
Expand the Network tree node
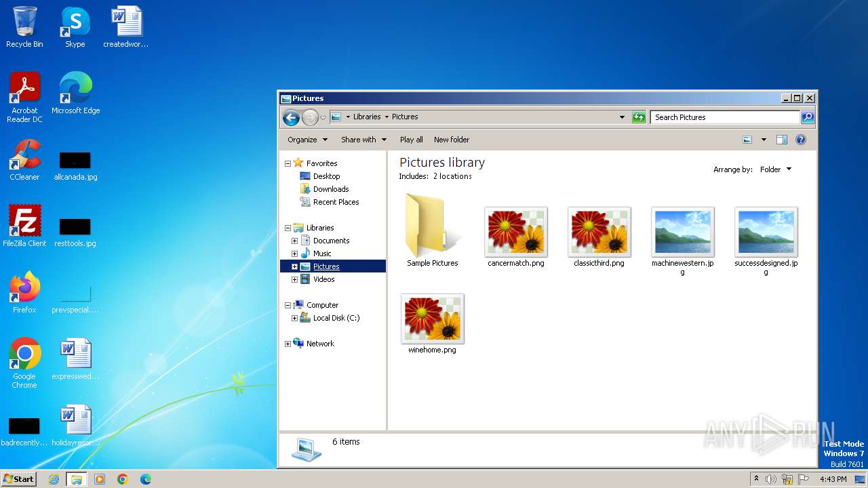[x=288, y=344]
